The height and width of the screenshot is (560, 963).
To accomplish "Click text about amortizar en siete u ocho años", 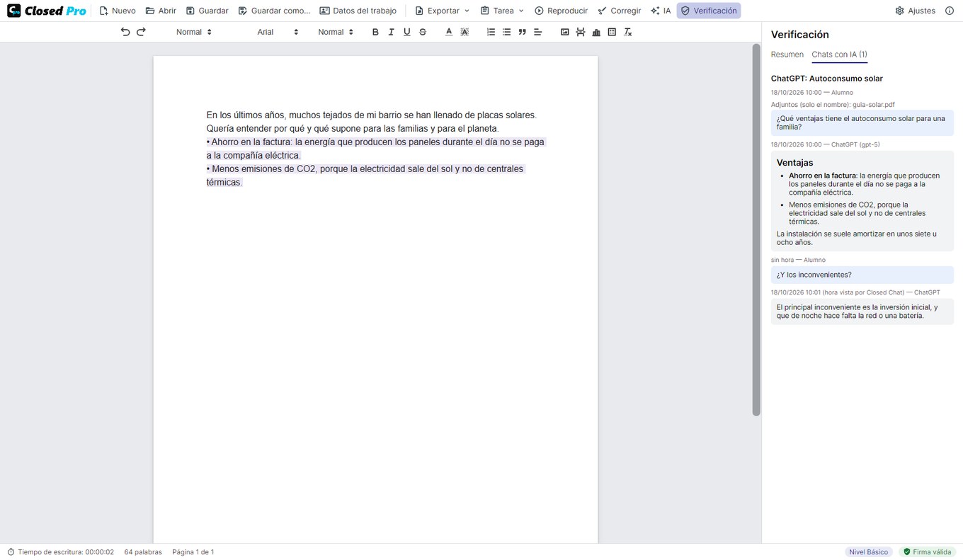I will (857, 238).
